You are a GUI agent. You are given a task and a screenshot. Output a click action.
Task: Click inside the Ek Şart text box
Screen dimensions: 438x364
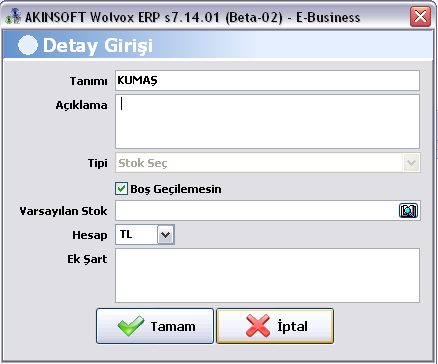point(267,275)
